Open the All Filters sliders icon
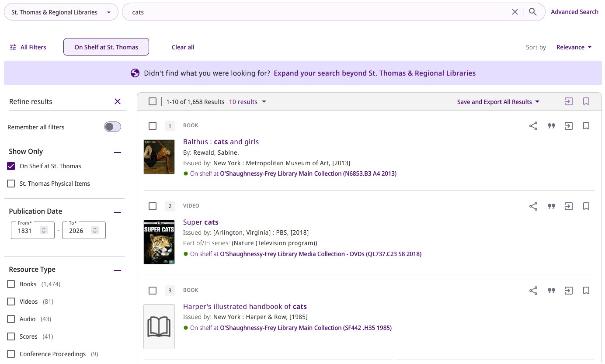605x364 pixels. 13,47
